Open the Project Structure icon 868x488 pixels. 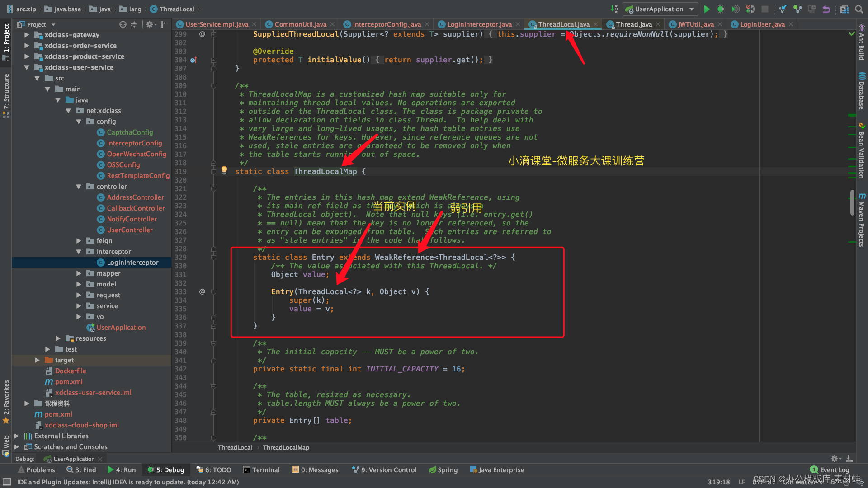pyautogui.click(x=844, y=9)
